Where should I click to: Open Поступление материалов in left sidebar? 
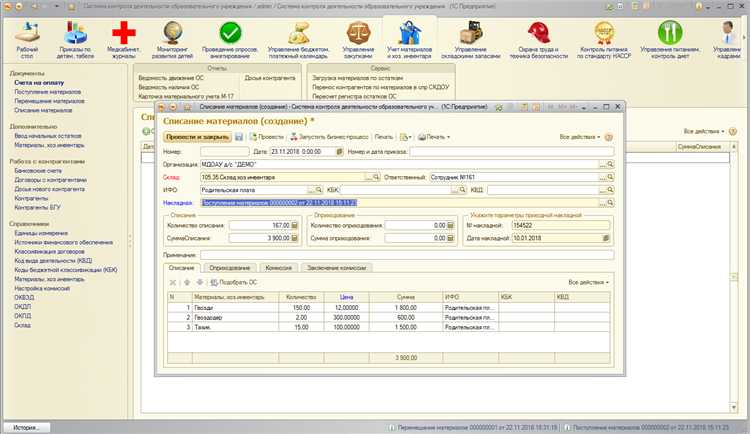click(x=47, y=92)
